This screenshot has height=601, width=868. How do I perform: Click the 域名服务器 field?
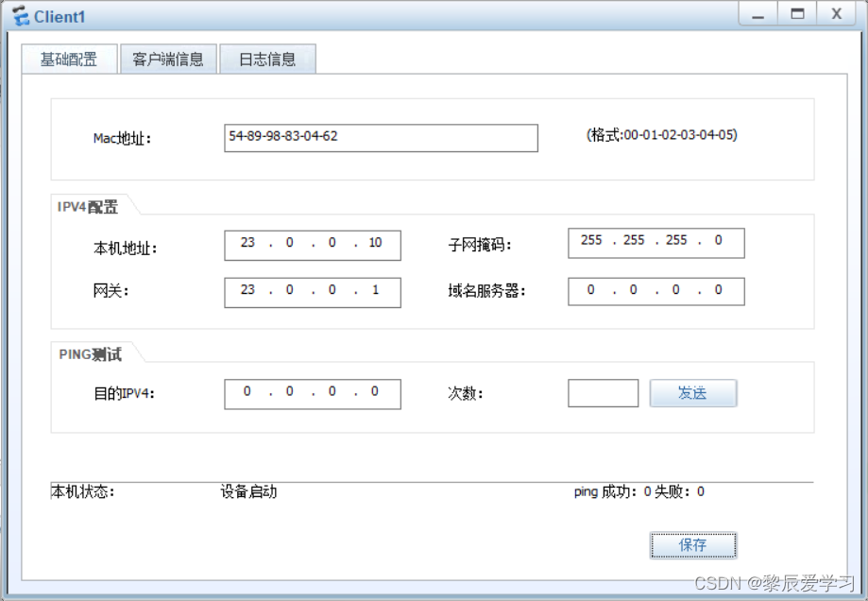click(656, 291)
